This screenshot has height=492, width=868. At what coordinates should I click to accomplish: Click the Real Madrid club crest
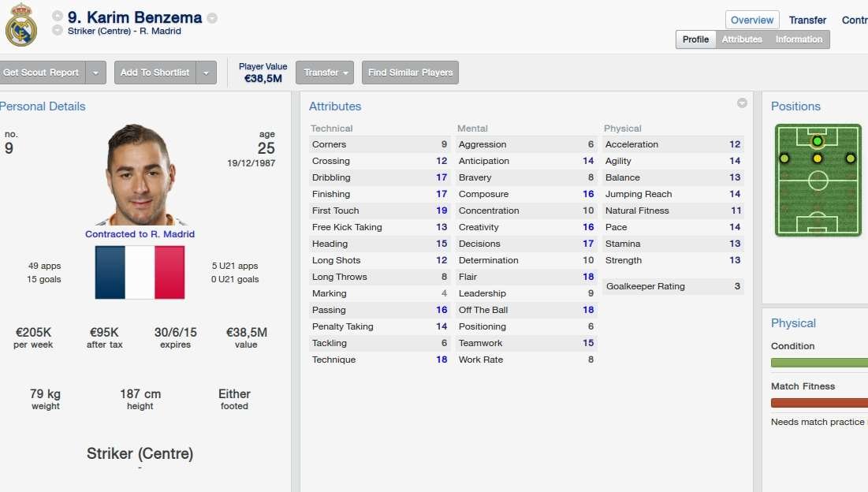20,24
